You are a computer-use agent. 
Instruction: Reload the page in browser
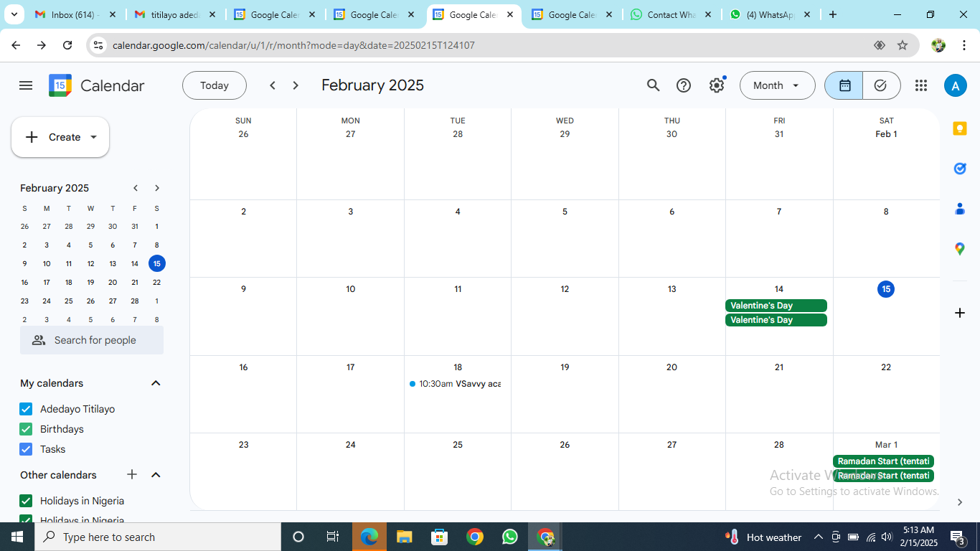67,45
